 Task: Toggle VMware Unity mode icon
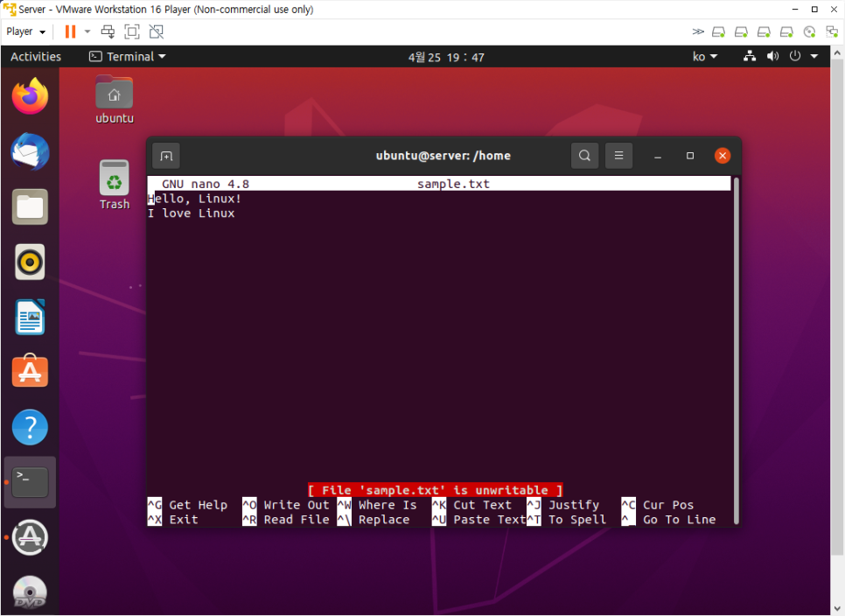click(x=157, y=31)
